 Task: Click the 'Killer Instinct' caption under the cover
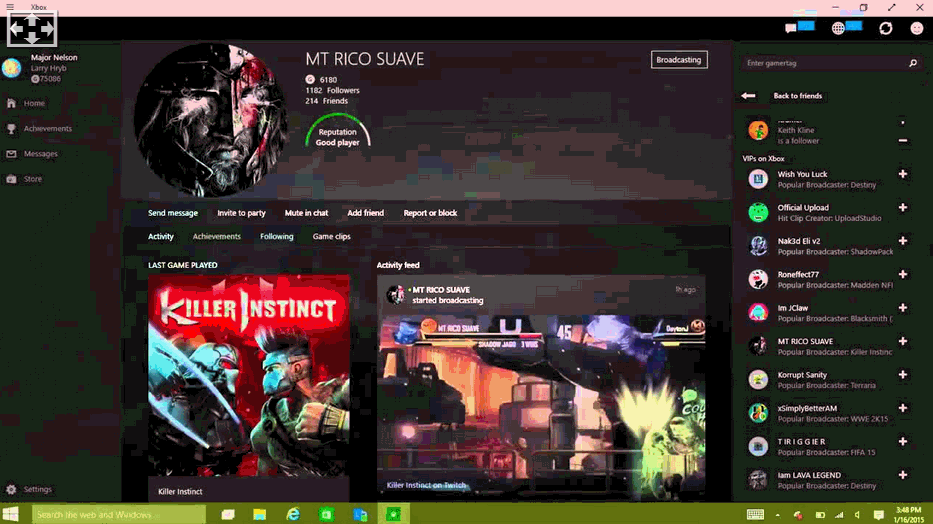180,491
